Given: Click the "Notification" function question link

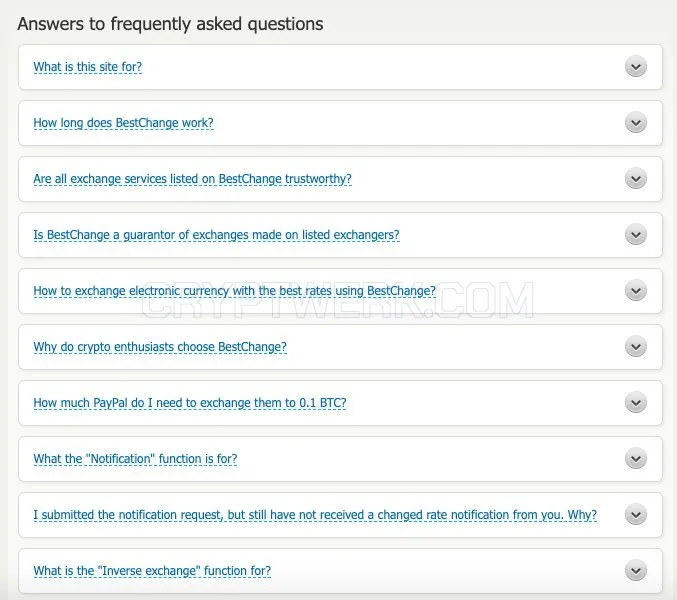Looking at the screenshot, I should (135, 459).
